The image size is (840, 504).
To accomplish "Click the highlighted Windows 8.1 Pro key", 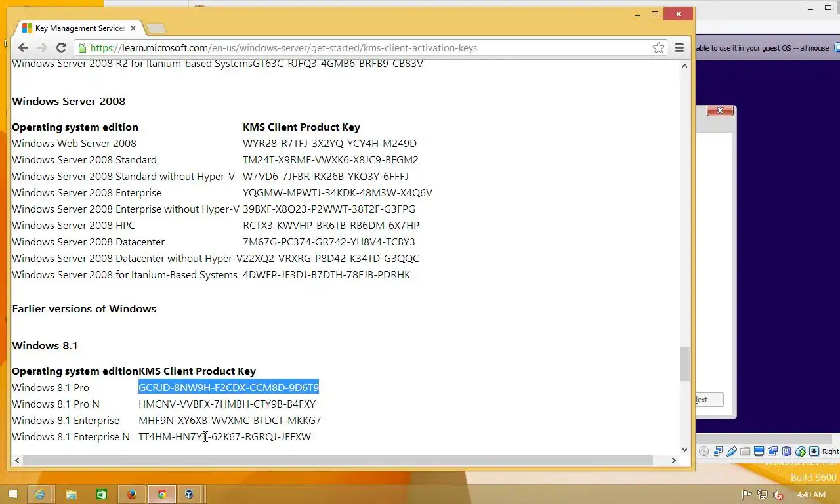I will pos(228,387).
